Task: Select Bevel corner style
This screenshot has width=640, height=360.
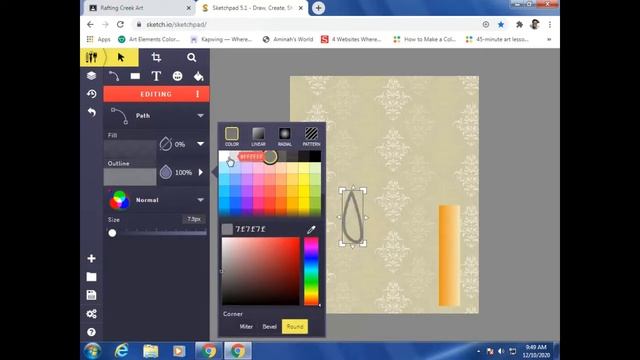Action: click(269, 327)
